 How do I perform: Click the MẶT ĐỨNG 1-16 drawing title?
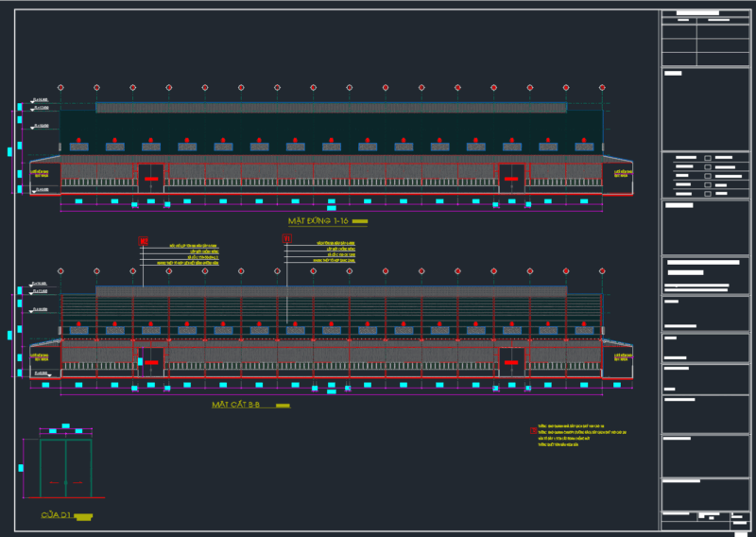coord(318,220)
